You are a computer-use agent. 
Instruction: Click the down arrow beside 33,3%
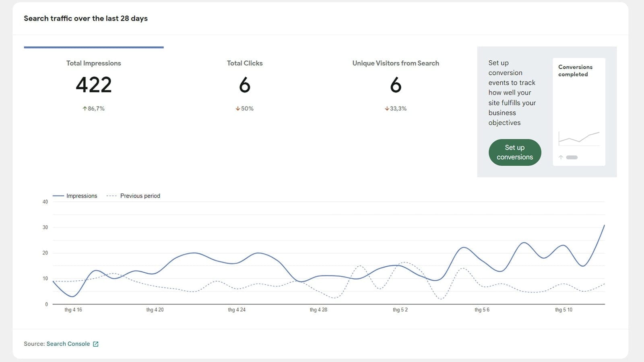pos(387,109)
